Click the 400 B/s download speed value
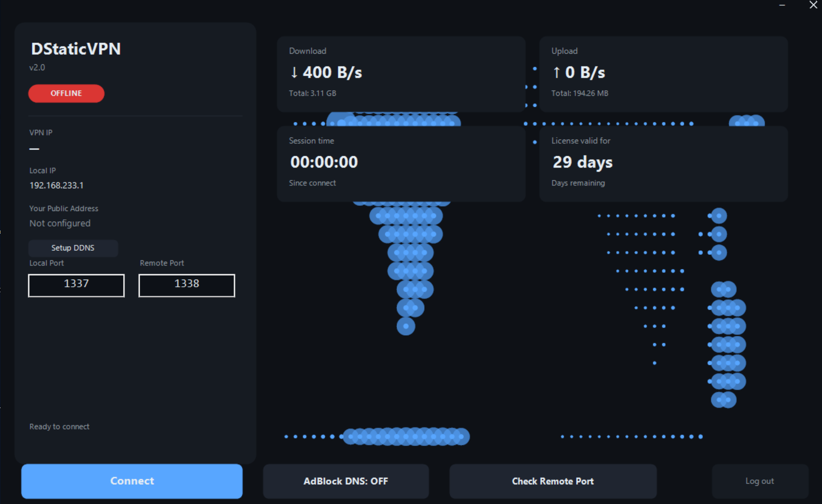The width and height of the screenshot is (822, 504). point(332,73)
